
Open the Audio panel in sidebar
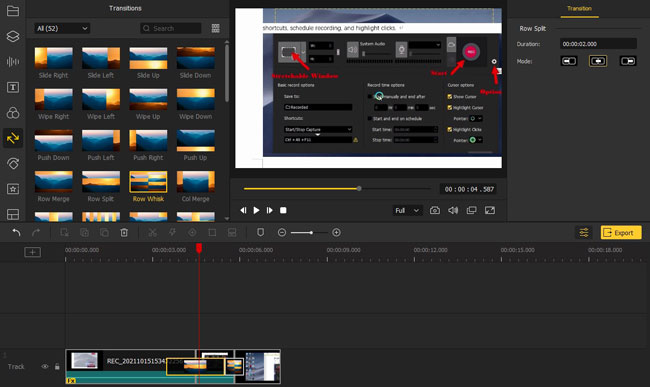tap(13, 62)
